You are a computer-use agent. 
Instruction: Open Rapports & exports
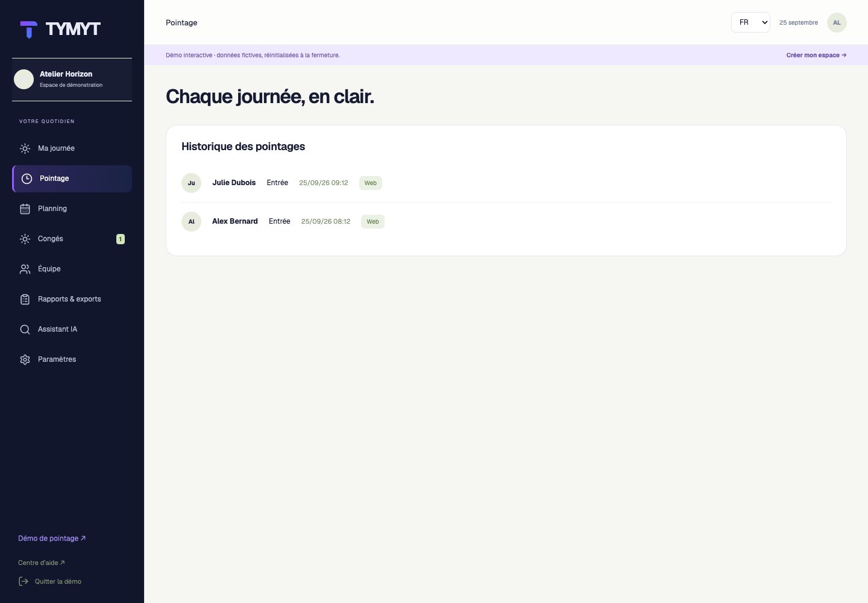pyautogui.click(x=72, y=299)
